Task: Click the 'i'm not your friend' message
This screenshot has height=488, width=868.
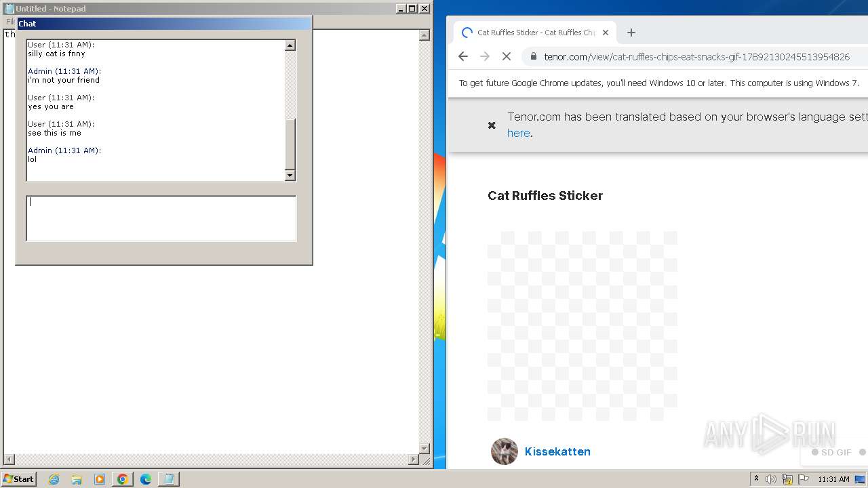Action: pos(64,80)
